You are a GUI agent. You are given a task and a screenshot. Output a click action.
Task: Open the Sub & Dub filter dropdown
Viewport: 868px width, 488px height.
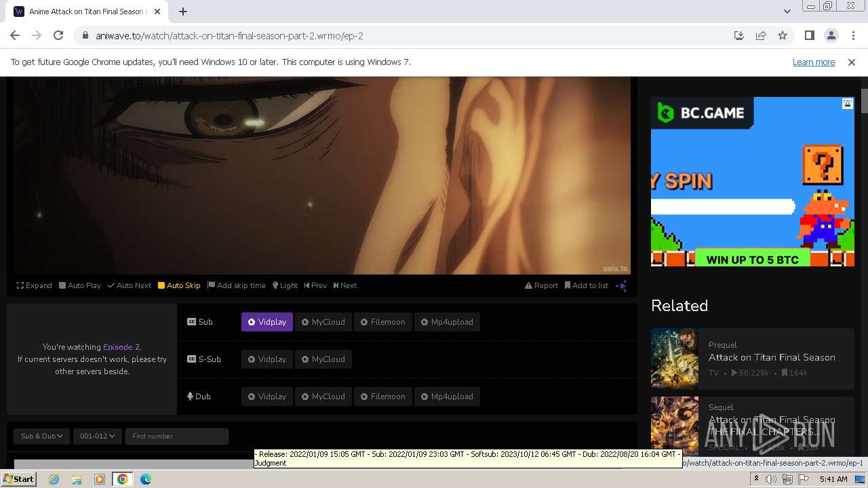point(41,436)
